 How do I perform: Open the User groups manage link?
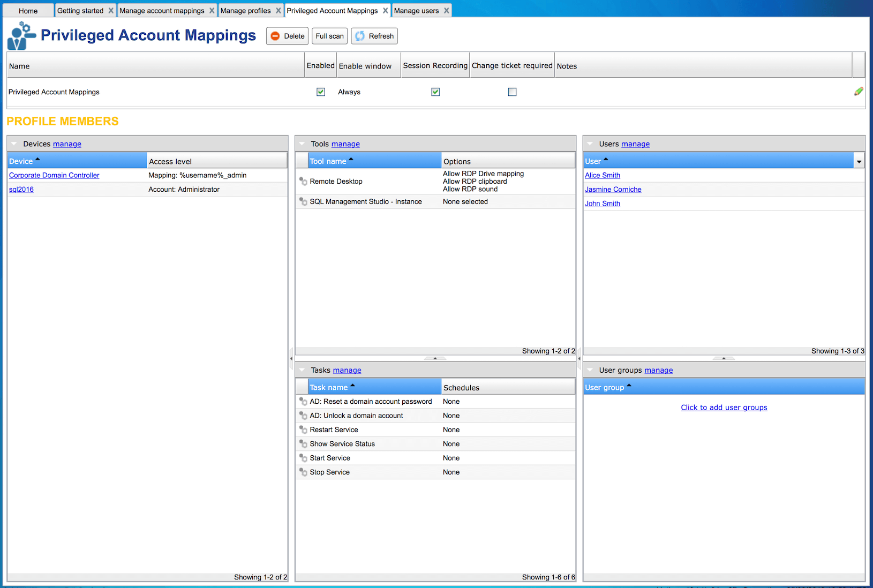659,370
